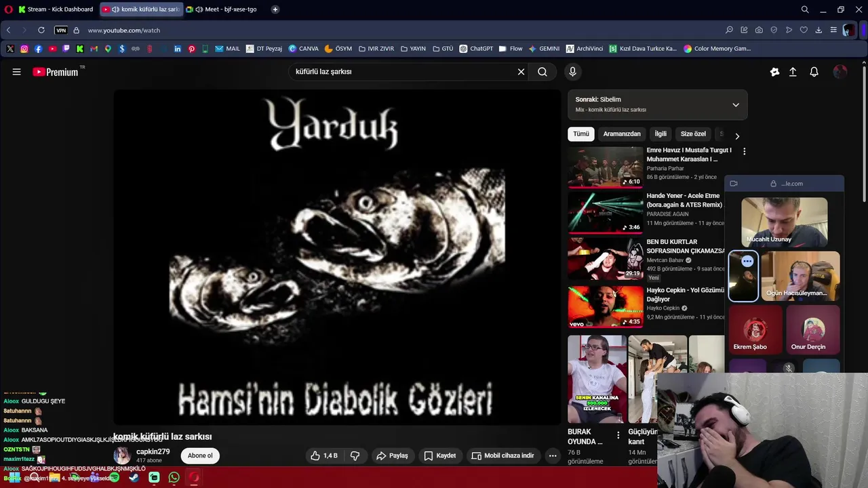868x488 pixels.
Task: Go back with the browser back arrow
Action: (x=8, y=30)
